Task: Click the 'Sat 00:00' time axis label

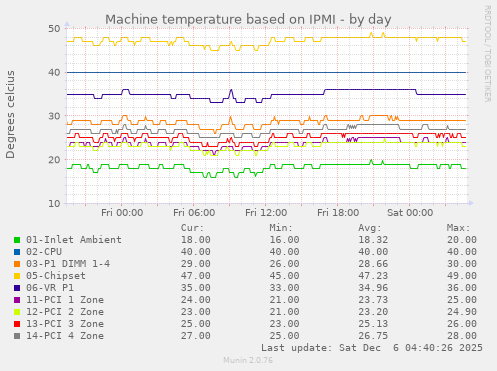Action: [410, 213]
